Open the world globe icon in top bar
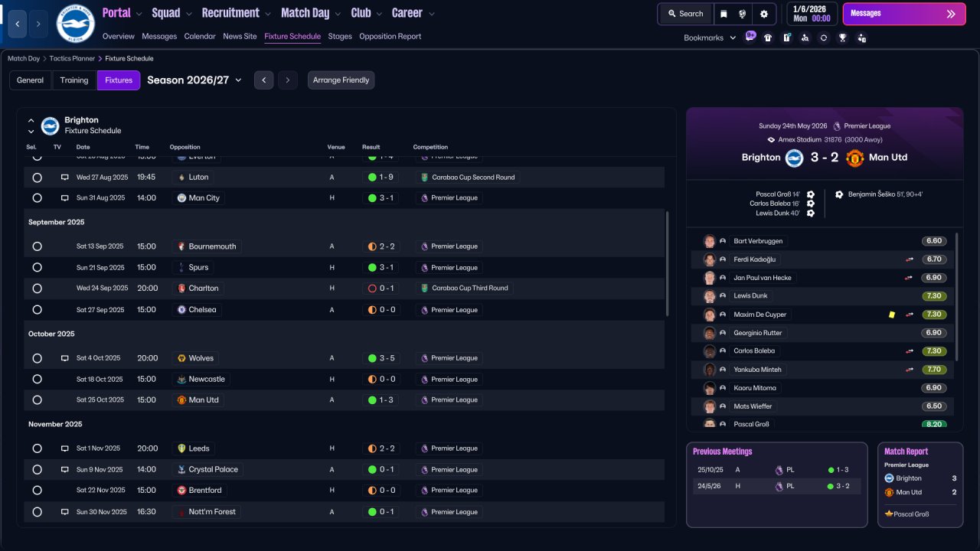This screenshot has width=980, height=551. (743, 14)
